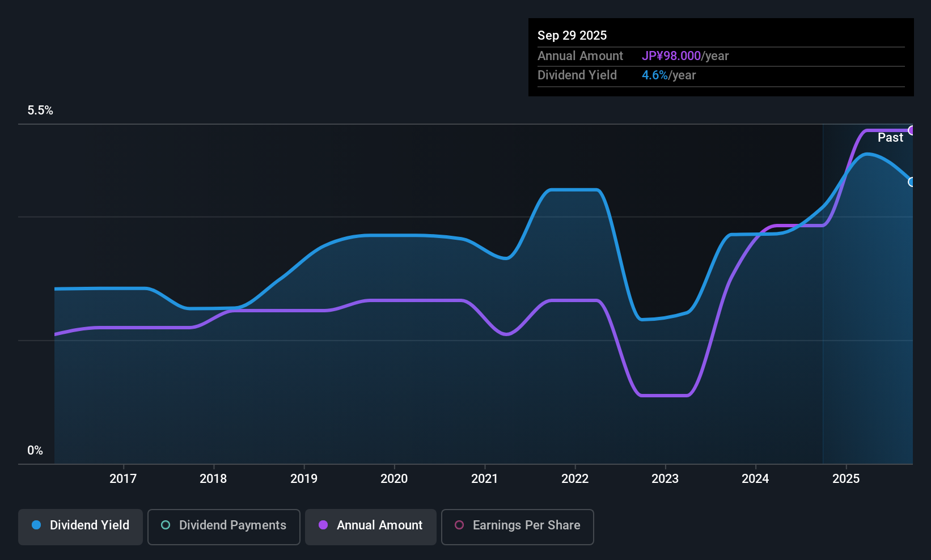Click the purple line dip during 2023

point(663,396)
